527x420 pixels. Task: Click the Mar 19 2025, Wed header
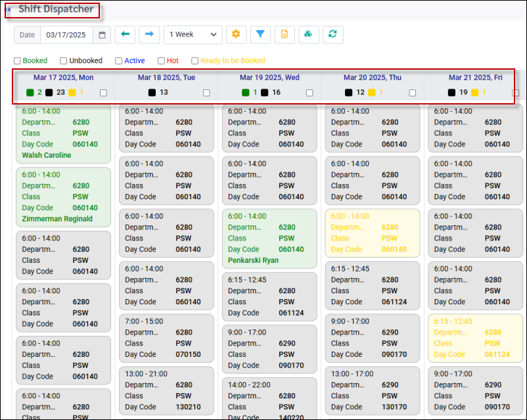coord(269,78)
